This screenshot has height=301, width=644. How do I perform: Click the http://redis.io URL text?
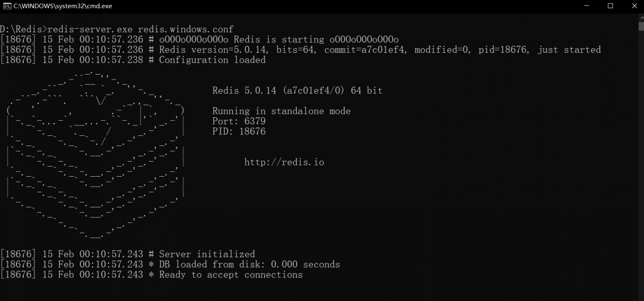coord(284,162)
